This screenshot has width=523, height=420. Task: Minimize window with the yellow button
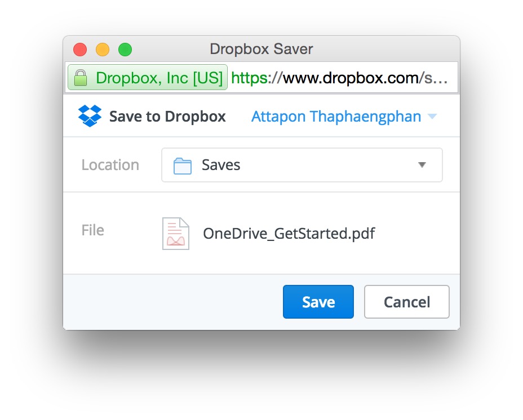(103, 50)
